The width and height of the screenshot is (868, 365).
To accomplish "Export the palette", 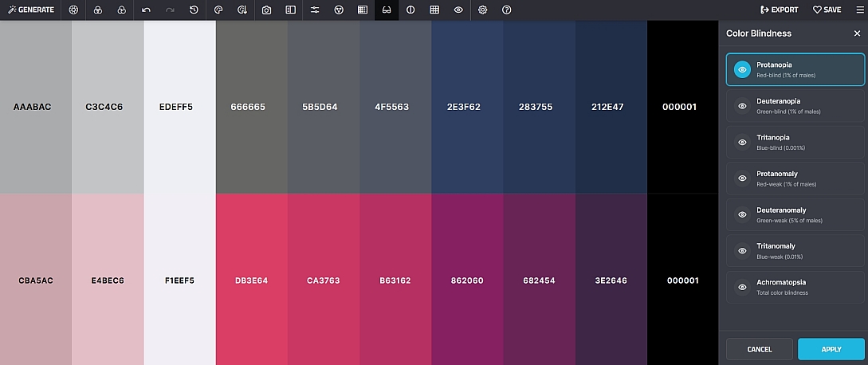I will point(780,10).
